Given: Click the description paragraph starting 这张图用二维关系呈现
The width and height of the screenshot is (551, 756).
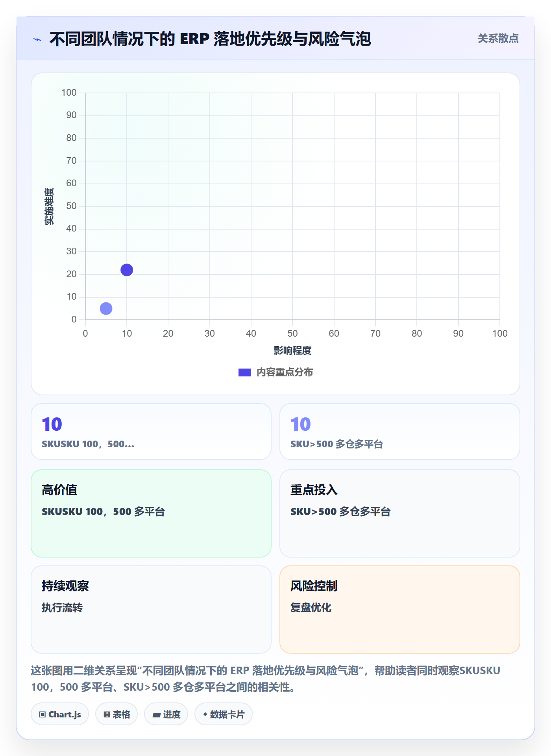Looking at the screenshot, I should click(x=266, y=679).
